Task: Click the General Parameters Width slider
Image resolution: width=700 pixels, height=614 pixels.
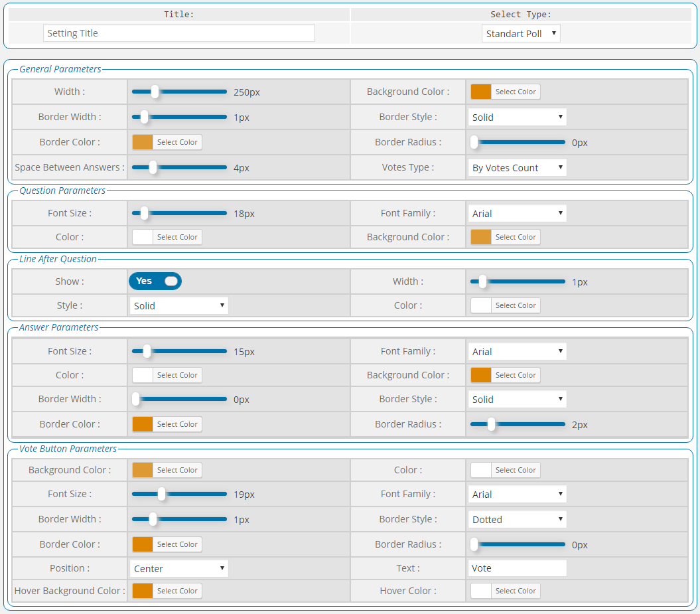Action: click(179, 92)
